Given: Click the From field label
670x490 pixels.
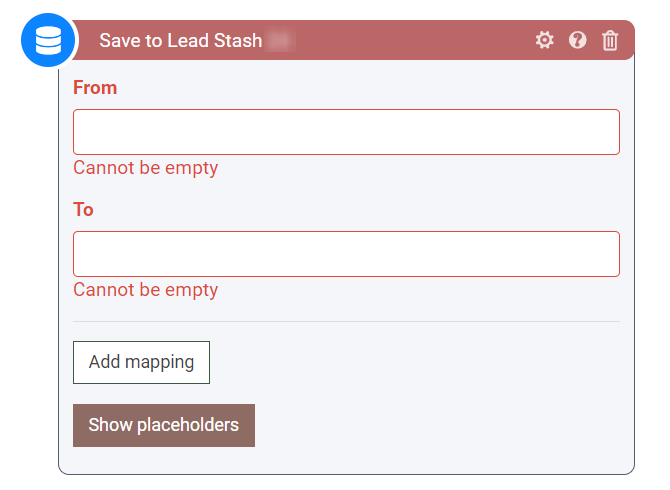Looking at the screenshot, I should pyautogui.click(x=95, y=88).
